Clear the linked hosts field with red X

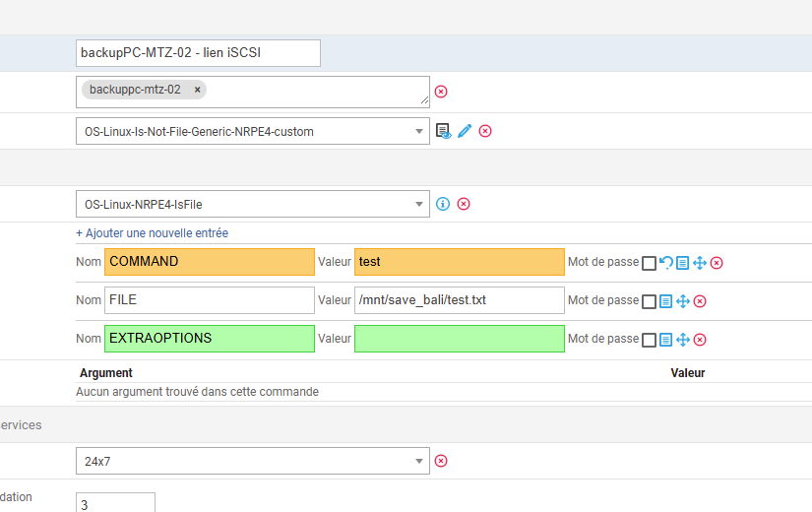[x=441, y=92]
